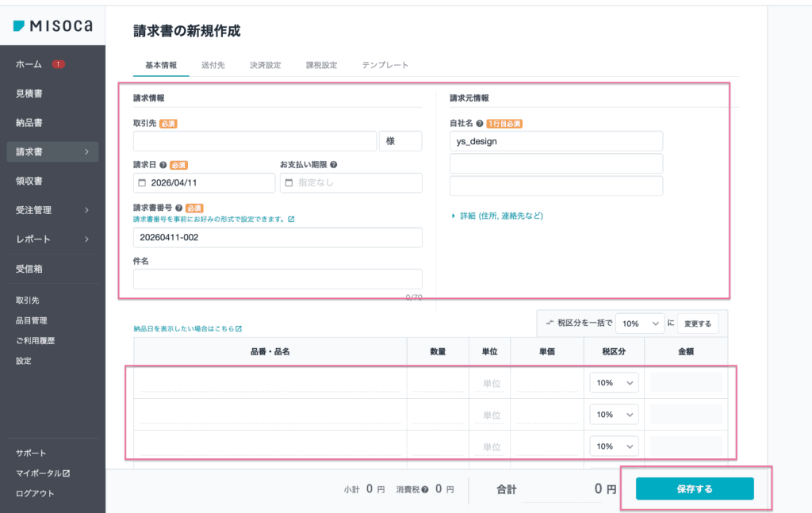812x513 pixels.
Task: Click third line of 自社名 fields
Action: [556, 186]
